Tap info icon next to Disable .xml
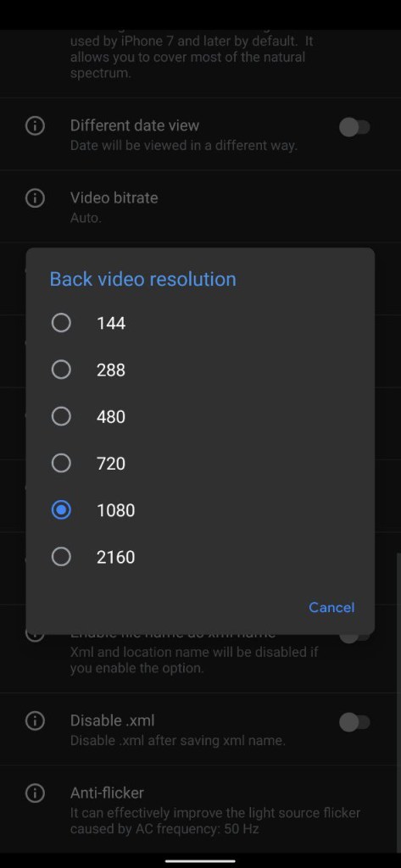 point(35,721)
